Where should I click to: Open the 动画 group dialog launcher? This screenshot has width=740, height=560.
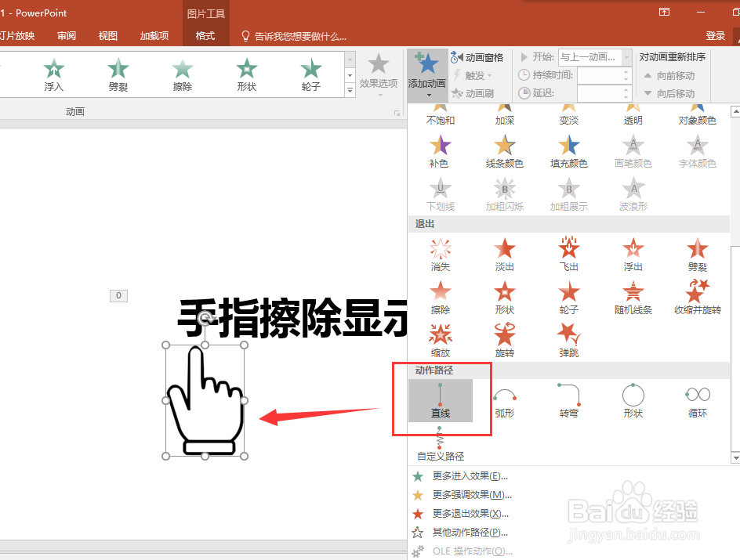(x=397, y=113)
